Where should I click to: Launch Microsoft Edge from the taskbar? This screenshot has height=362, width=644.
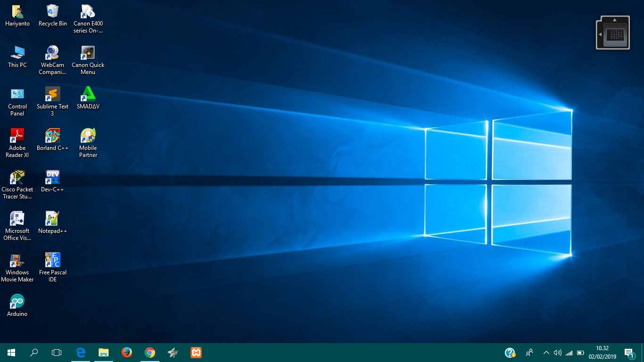81,353
